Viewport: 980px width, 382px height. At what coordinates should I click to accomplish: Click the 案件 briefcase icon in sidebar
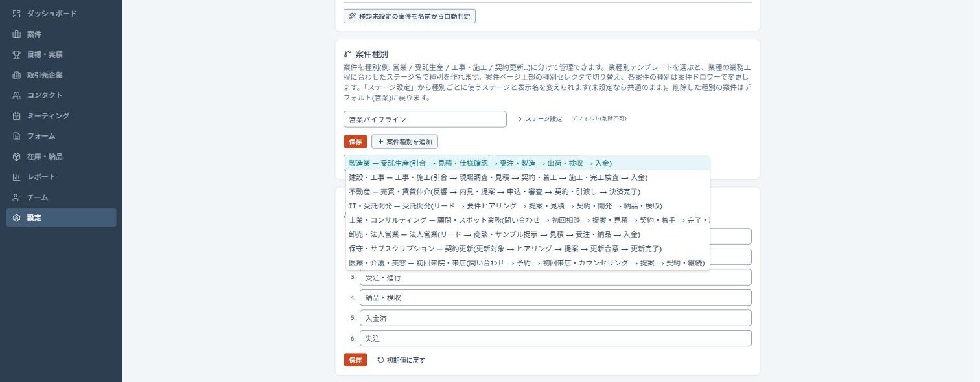click(x=17, y=34)
